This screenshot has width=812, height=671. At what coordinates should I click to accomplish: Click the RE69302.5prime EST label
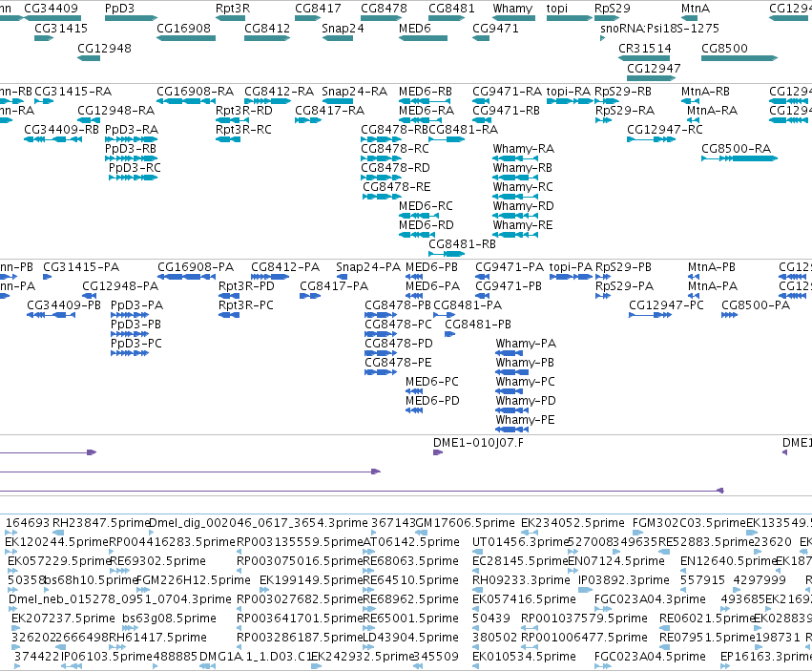pos(158,561)
